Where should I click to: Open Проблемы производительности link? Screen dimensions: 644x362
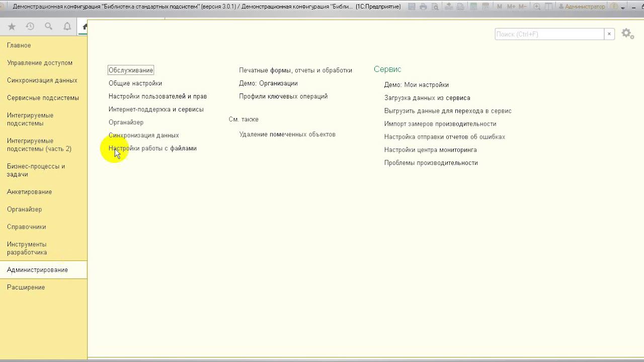431,163
